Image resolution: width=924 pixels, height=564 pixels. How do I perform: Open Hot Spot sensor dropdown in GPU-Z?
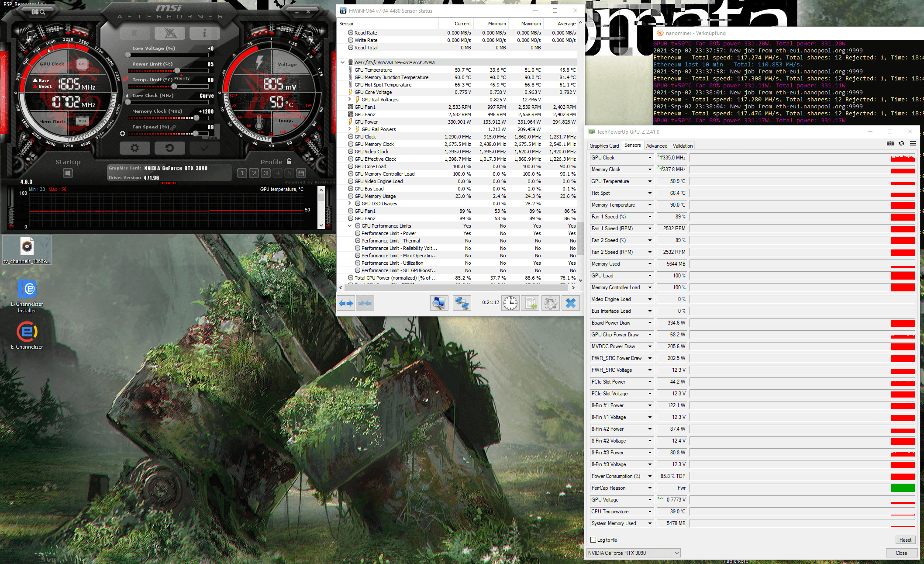click(x=649, y=193)
